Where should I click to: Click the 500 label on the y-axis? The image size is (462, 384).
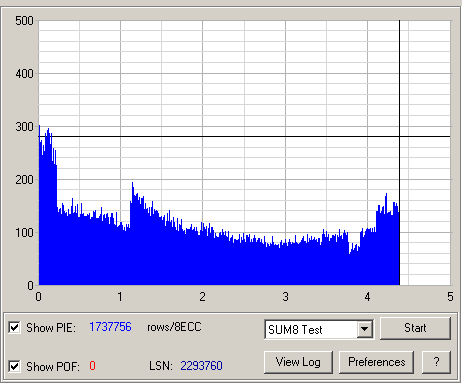pyautogui.click(x=24, y=21)
